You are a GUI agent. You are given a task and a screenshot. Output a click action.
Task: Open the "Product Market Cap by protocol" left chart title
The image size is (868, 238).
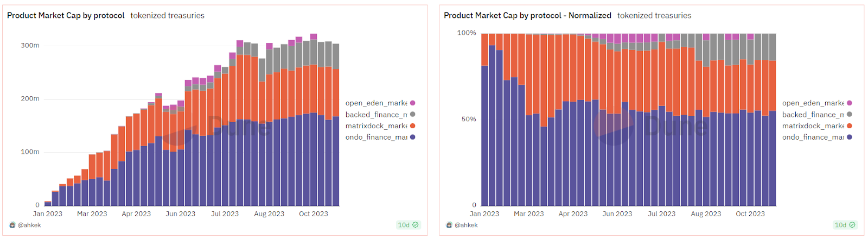tap(66, 16)
